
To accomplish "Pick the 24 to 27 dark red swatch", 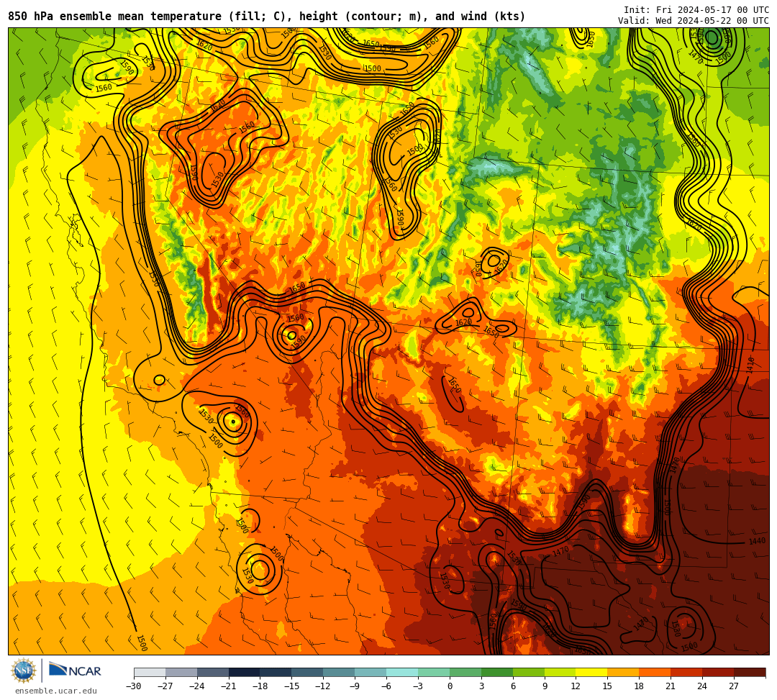I will pyautogui.click(x=719, y=672).
